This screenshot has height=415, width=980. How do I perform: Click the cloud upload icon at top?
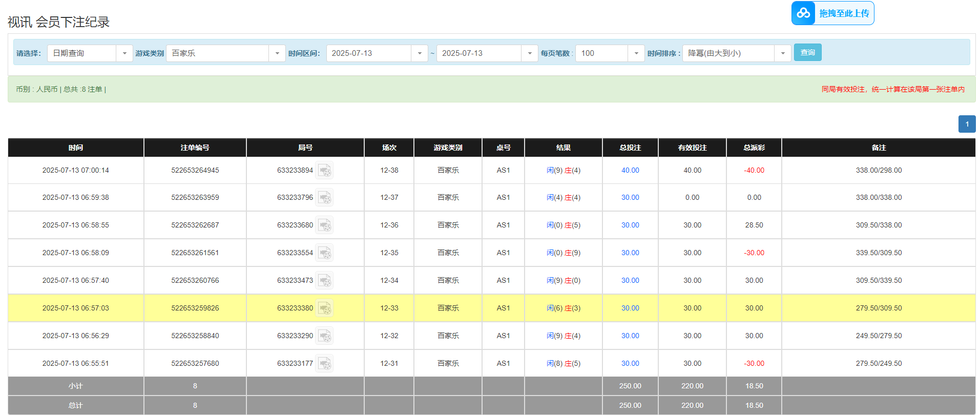pos(803,13)
